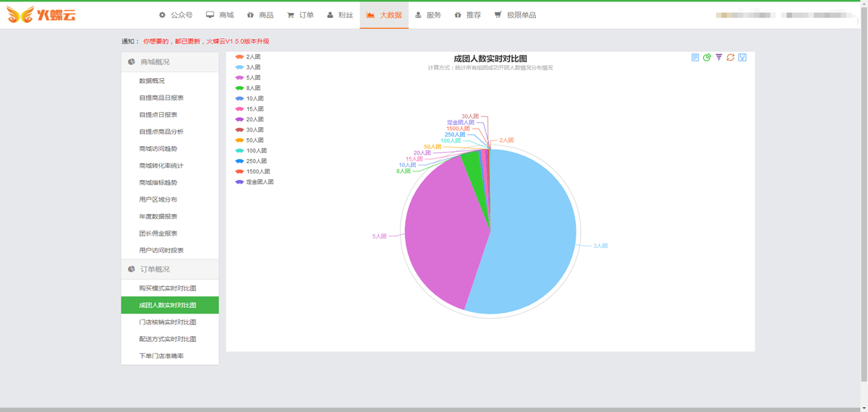Switch chart to pie type icon
868x412 pixels.
click(707, 57)
